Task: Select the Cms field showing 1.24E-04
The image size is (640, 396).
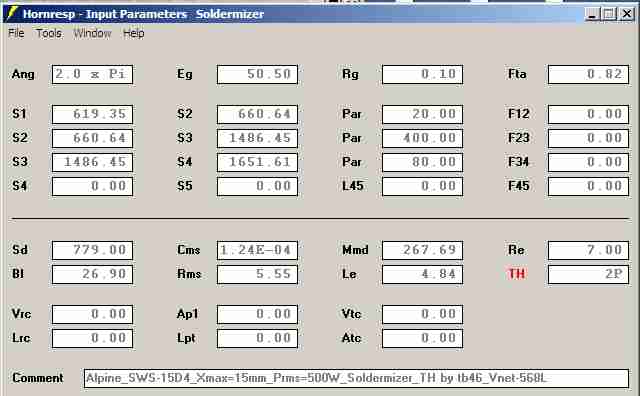Action: pos(257,250)
